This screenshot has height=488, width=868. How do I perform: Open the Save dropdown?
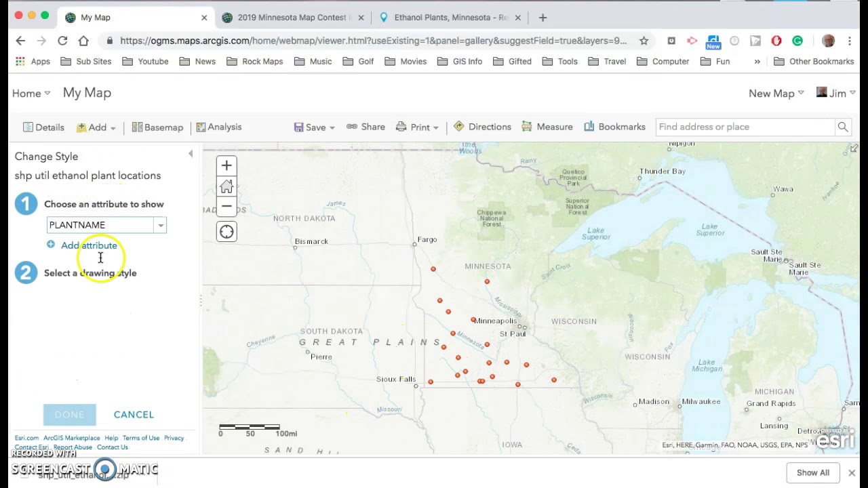click(x=315, y=127)
